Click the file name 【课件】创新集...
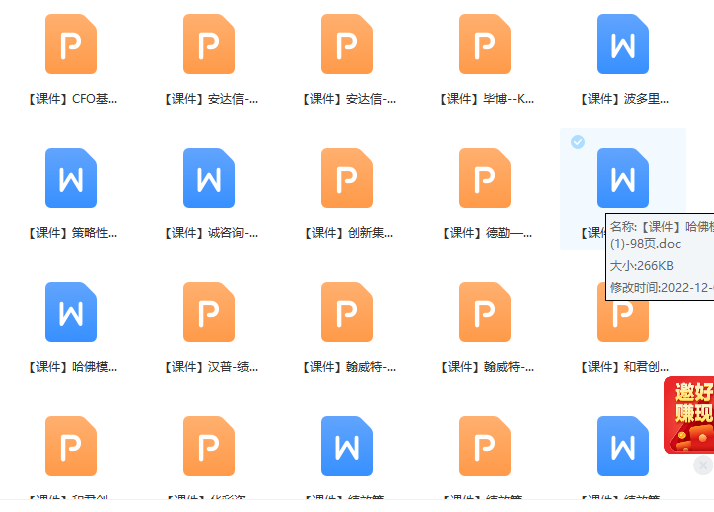Viewport: 714px width, 512px height. point(349,233)
